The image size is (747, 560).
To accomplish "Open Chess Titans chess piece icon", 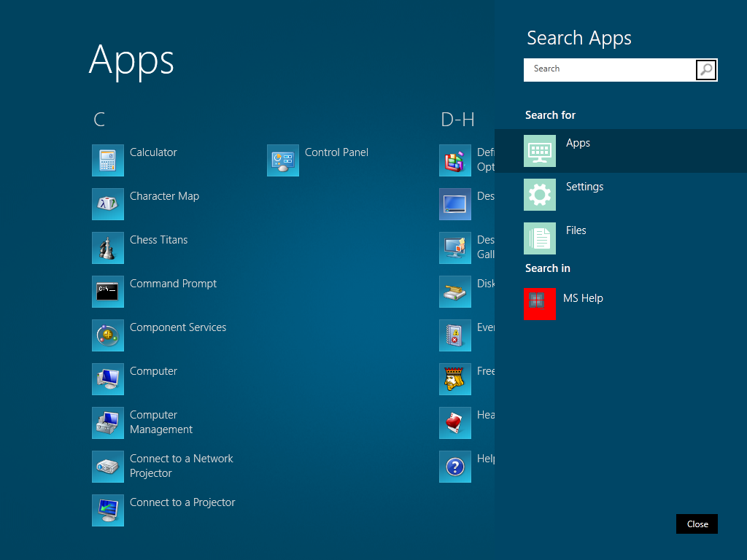I will [x=108, y=248].
